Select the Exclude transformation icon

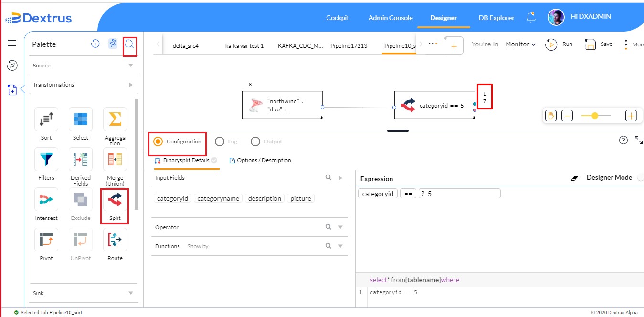pos(81,199)
